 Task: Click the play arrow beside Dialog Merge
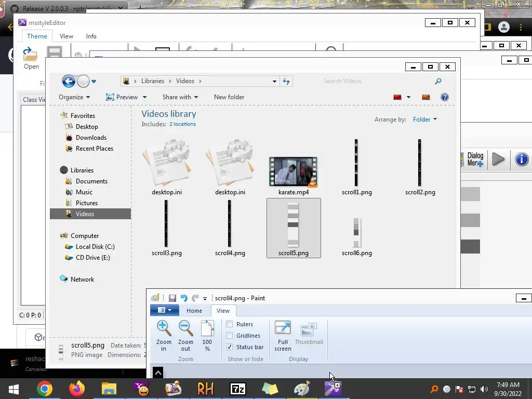(x=498, y=159)
